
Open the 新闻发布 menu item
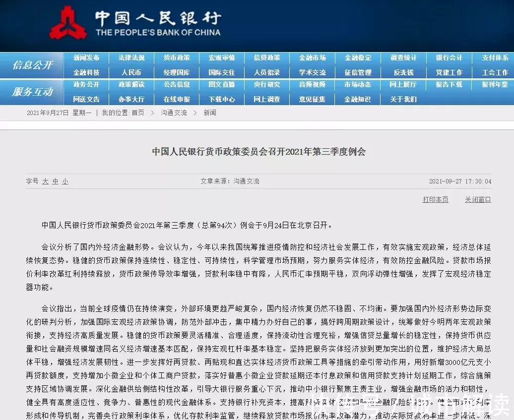pos(87,58)
